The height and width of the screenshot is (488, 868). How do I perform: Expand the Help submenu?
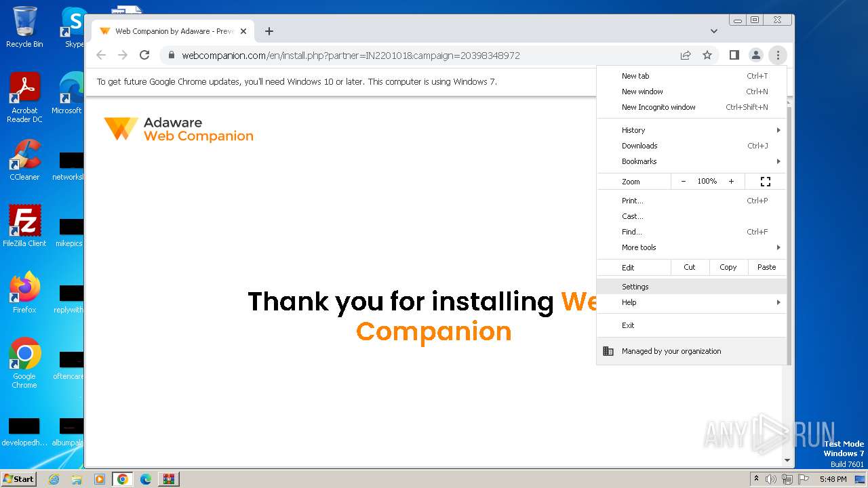pos(692,302)
